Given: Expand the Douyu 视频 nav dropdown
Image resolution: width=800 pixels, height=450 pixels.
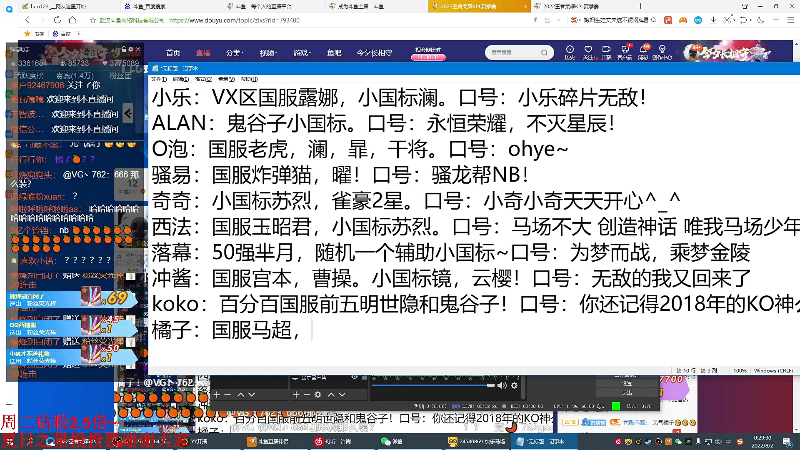Looking at the screenshot, I should coord(268,53).
